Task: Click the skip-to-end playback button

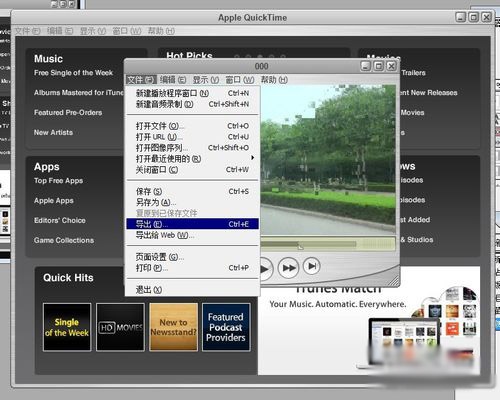Action: 312,266
